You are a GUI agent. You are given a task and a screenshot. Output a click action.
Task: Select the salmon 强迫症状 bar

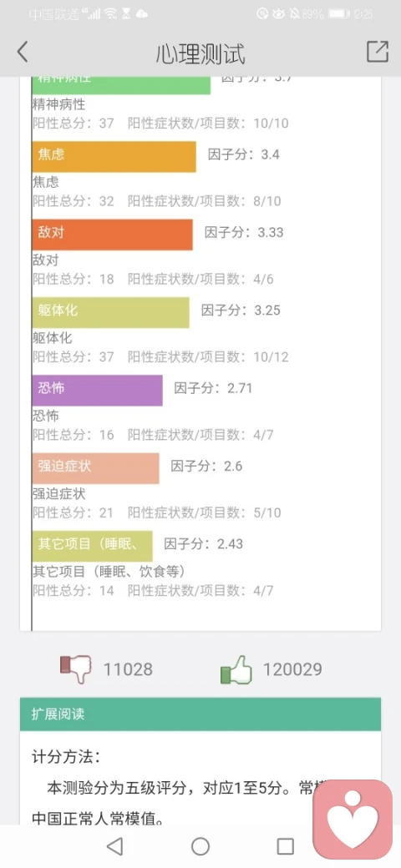coord(96,468)
